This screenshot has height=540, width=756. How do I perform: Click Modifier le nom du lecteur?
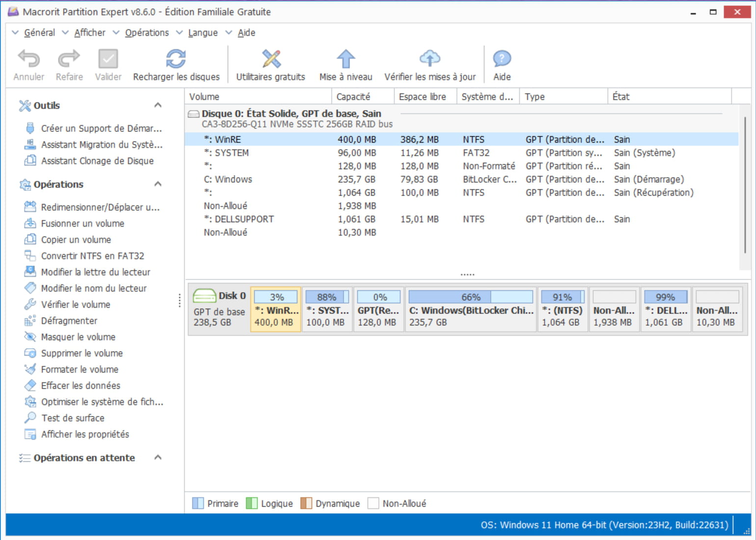86,288
